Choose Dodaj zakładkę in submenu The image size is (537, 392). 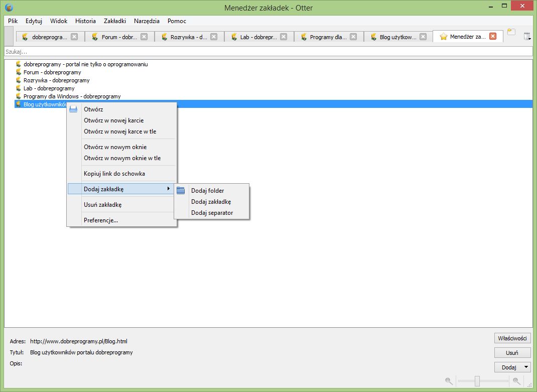(x=212, y=201)
